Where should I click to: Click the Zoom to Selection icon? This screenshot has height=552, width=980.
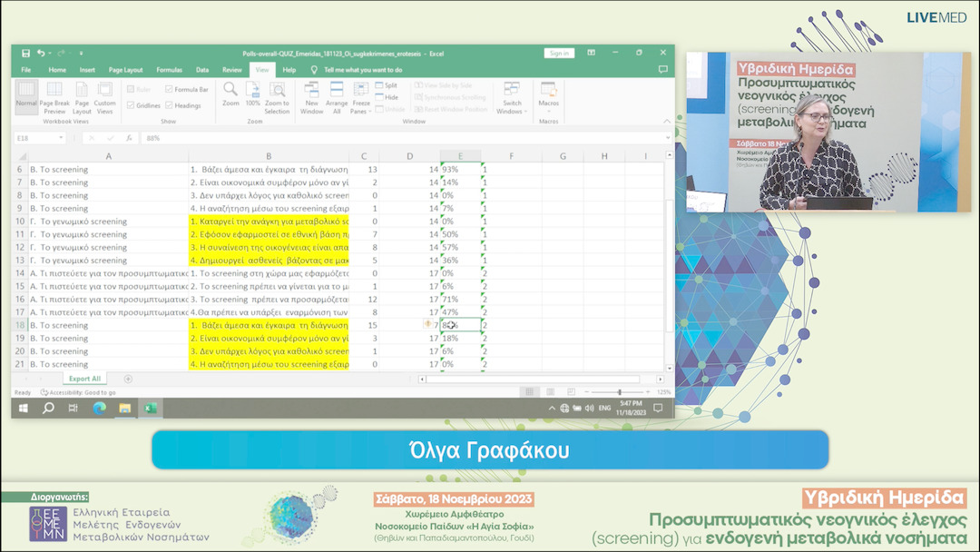click(277, 95)
